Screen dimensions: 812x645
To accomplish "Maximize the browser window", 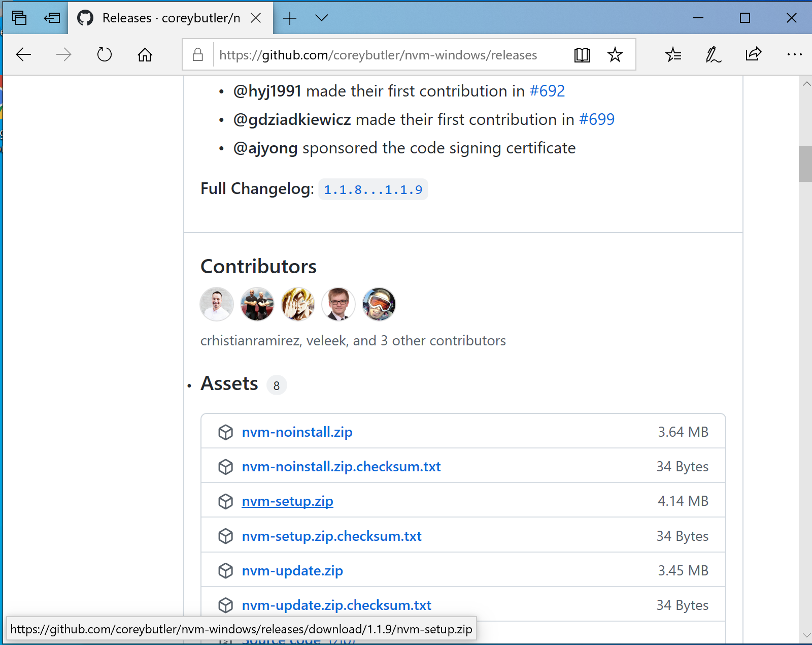I will 745,18.
